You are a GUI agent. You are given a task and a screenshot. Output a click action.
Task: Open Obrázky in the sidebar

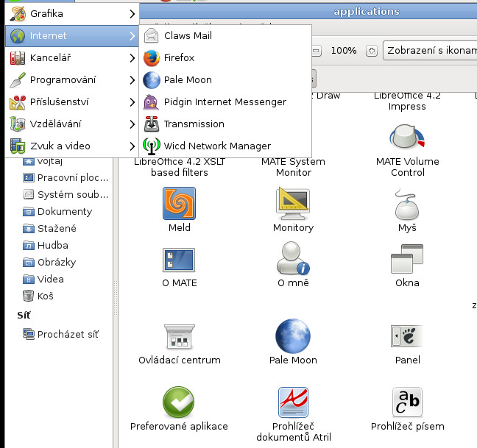pos(49,263)
